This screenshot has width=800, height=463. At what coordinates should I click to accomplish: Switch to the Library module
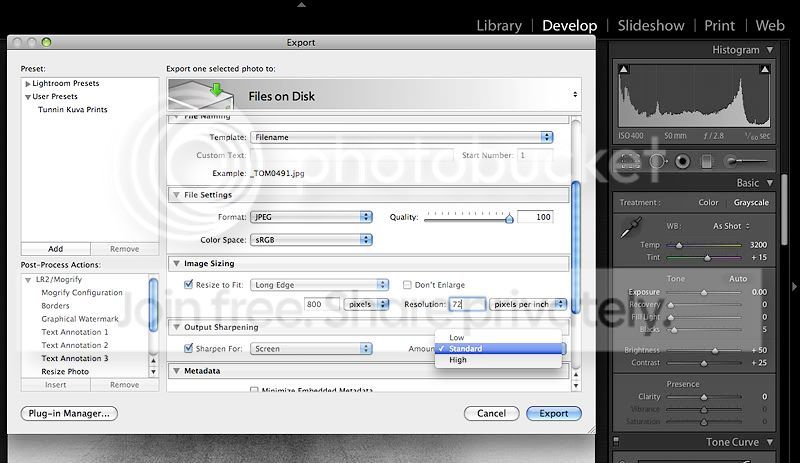pyautogui.click(x=498, y=26)
